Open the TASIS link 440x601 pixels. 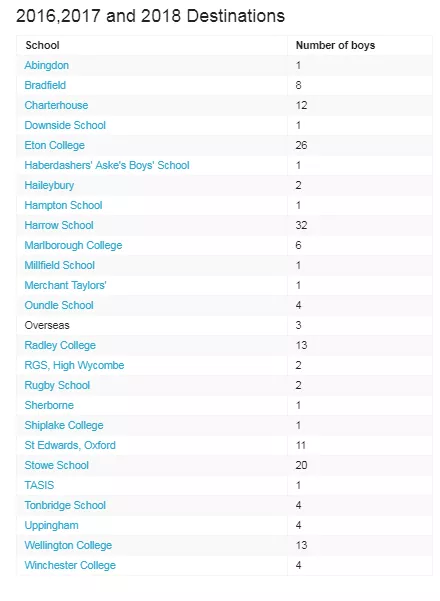(x=39, y=485)
